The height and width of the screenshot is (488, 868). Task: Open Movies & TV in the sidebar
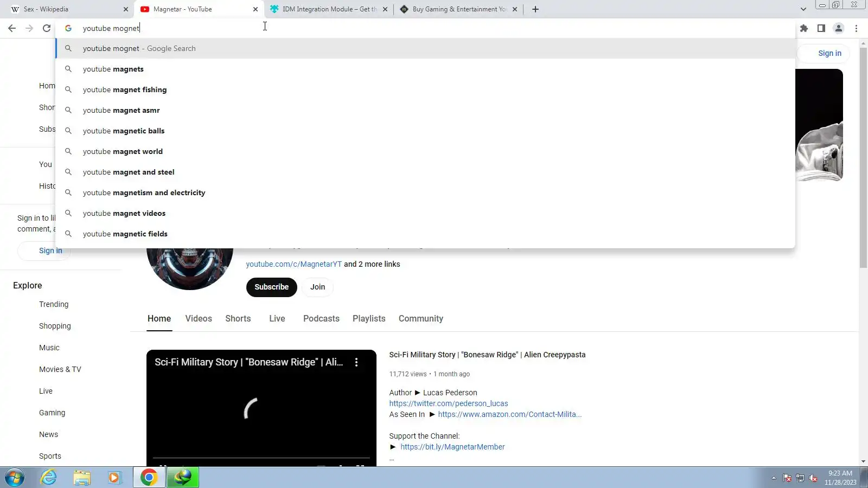[60, 369]
